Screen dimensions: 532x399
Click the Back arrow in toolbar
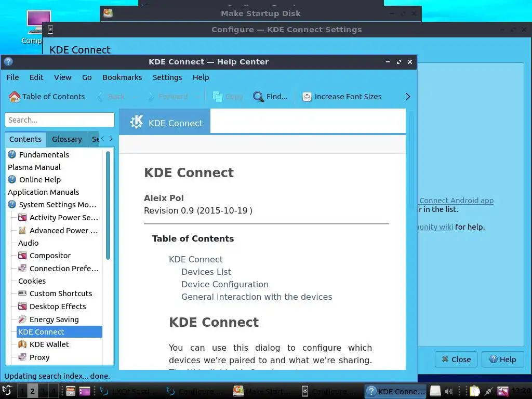click(100, 97)
